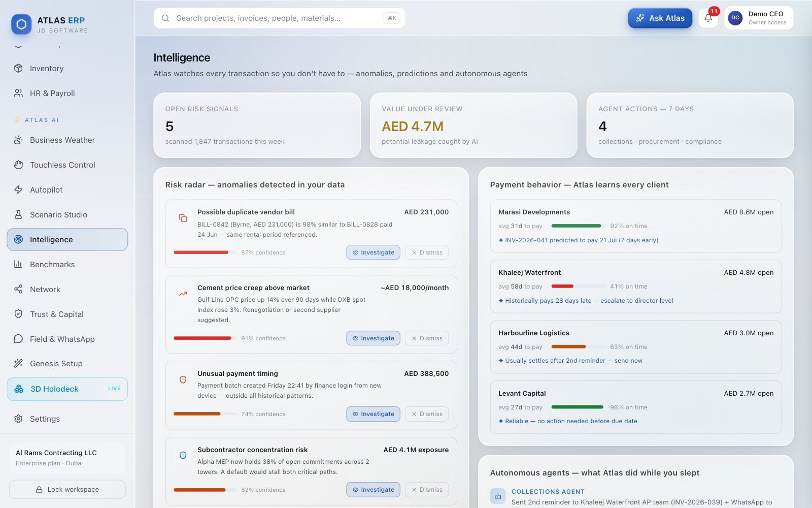Click the duplicate vendor bill copy icon
The image size is (812, 508).
coord(183,218)
